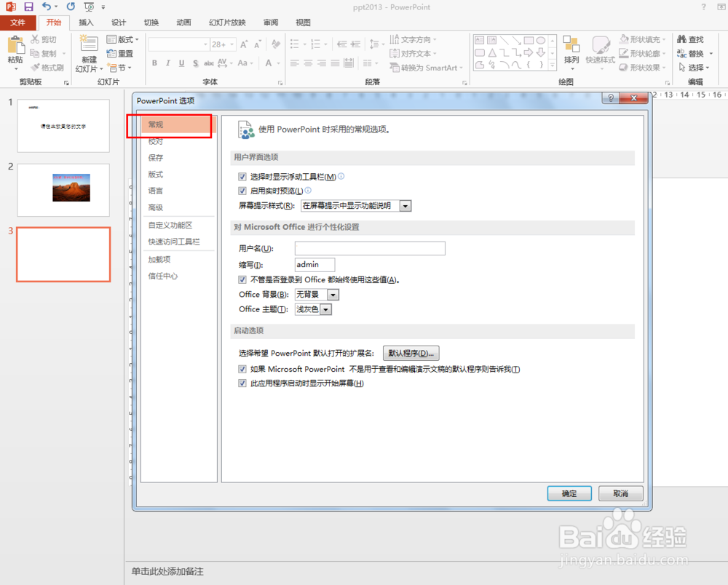Click the Cancel button in options dialog
This screenshot has width=728, height=585.
621,493
